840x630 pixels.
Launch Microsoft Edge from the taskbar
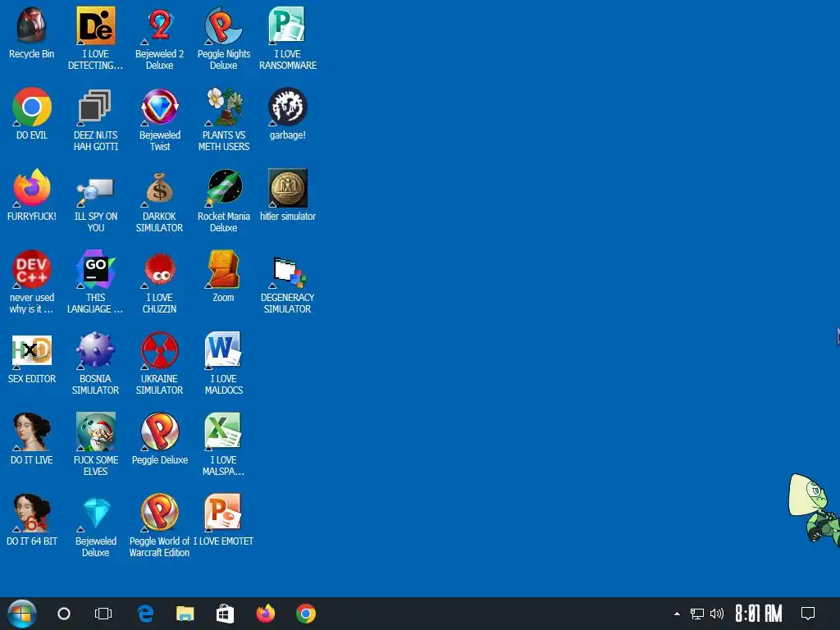tap(146, 614)
